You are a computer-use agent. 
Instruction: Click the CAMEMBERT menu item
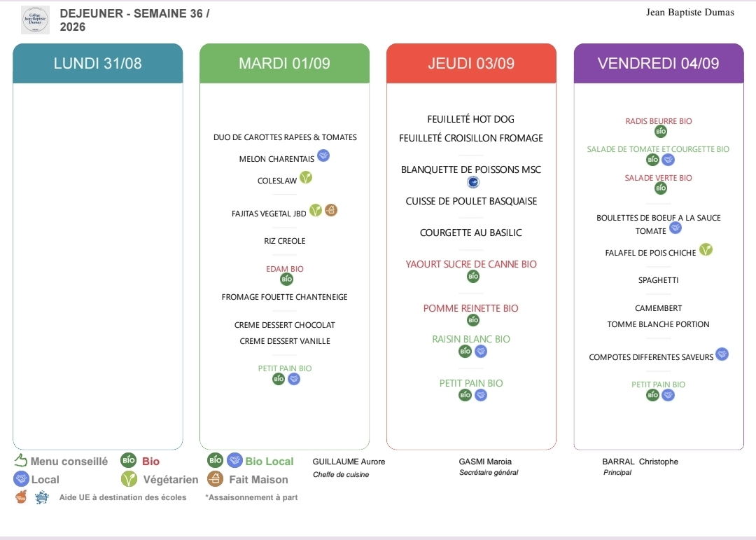tap(659, 308)
